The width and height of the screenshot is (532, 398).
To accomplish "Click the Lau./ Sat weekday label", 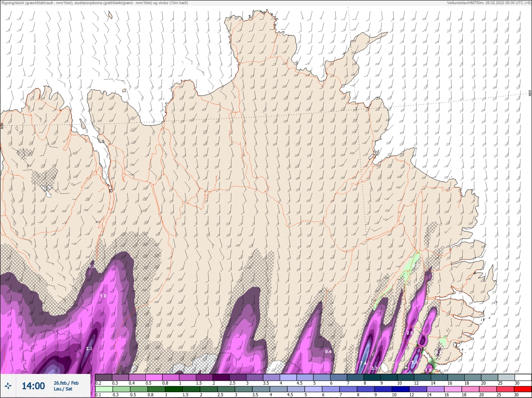I will click(x=63, y=389).
